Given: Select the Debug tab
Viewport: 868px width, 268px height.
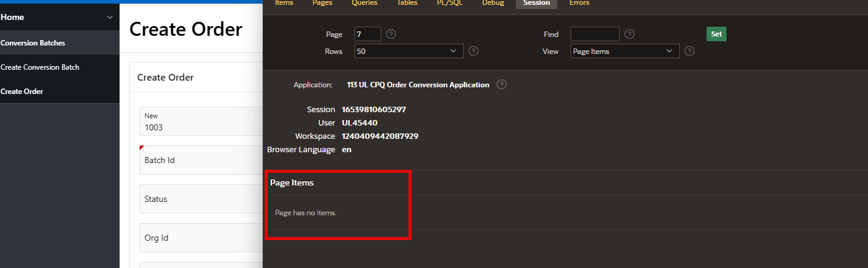Looking at the screenshot, I should (x=493, y=3).
